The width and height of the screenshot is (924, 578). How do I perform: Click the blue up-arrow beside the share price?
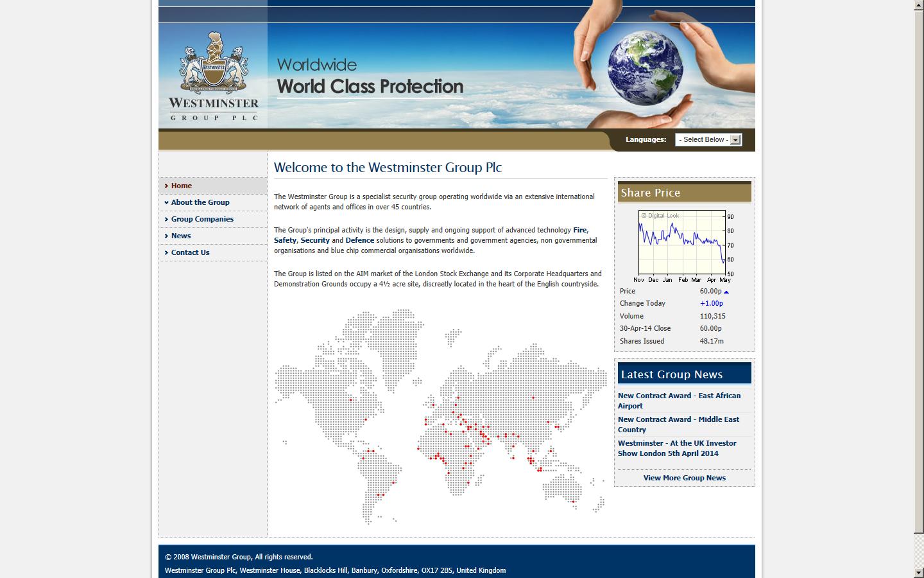coord(726,292)
